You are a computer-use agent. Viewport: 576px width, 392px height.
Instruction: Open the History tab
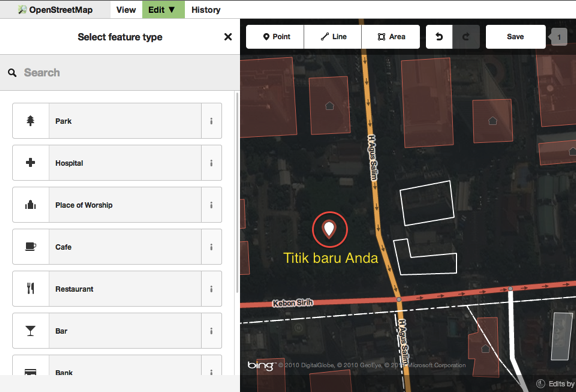click(206, 10)
